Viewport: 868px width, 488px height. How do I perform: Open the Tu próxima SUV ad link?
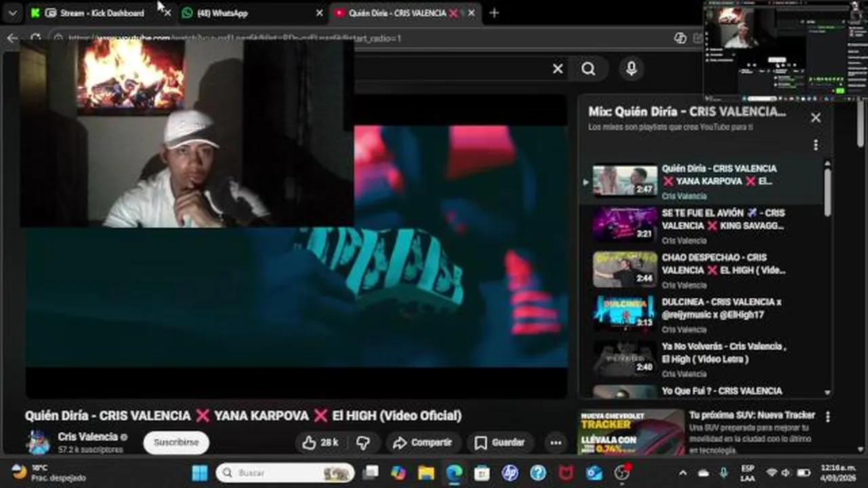point(752,415)
